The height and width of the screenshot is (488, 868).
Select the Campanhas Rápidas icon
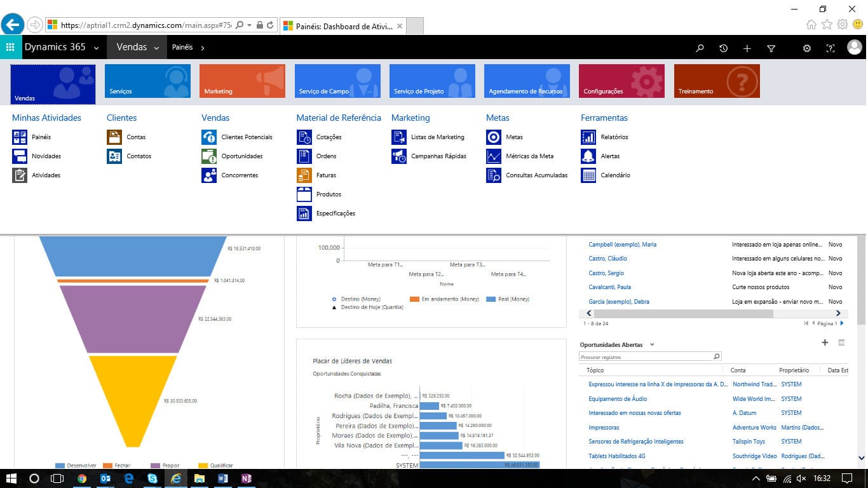pyautogui.click(x=399, y=156)
